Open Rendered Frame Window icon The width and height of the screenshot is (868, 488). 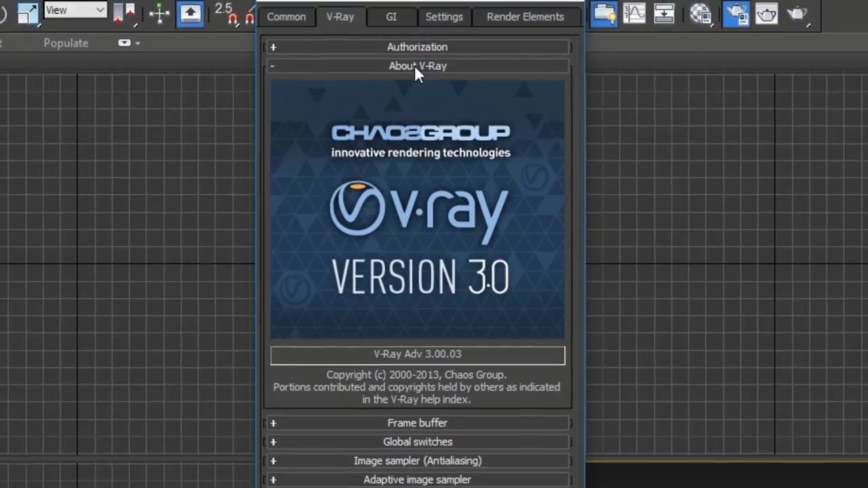point(766,14)
